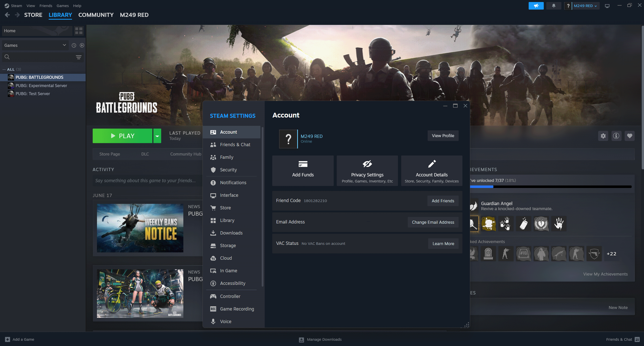The image size is (644, 346).
Task: Open the M249 RED account dropdown
Action: (x=585, y=6)
